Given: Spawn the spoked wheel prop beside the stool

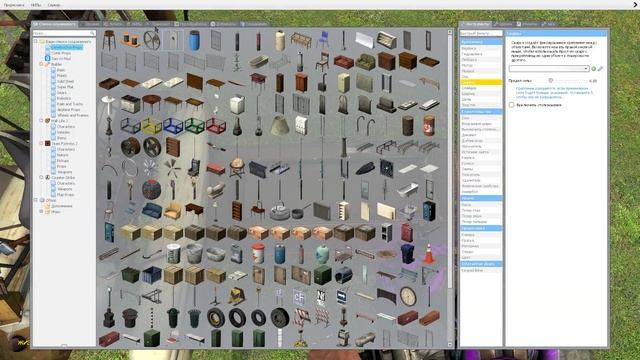Looking at the screenshot, I should point(151,40).
